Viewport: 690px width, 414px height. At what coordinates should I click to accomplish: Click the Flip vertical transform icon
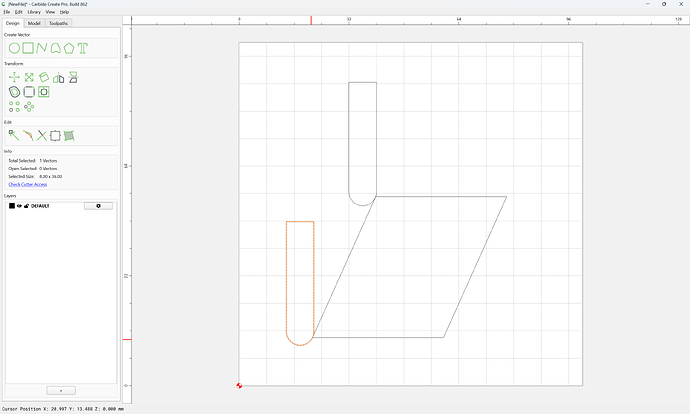73,77
